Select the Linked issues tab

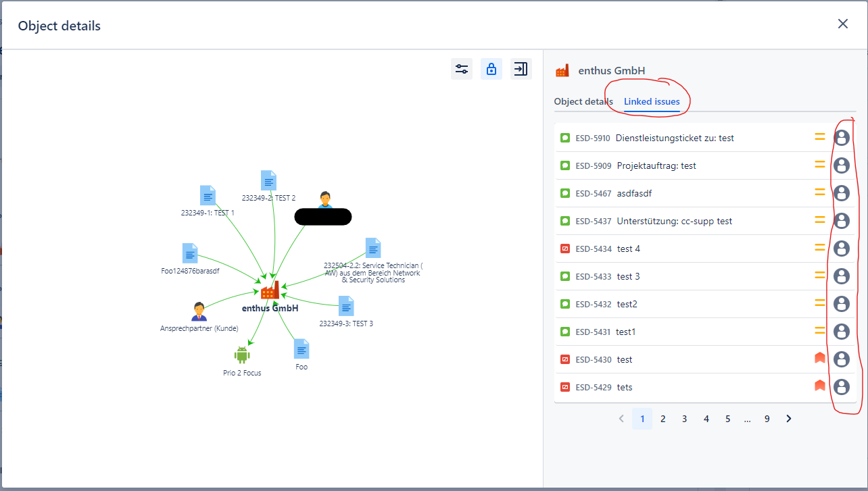(x=652, y=101)
